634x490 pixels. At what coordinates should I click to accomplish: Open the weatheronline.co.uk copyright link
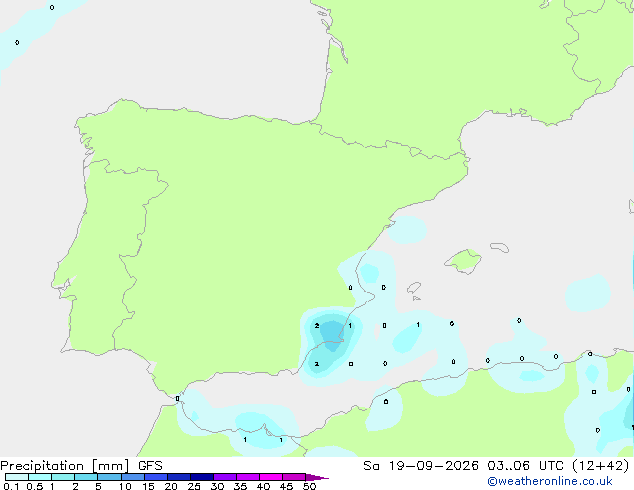(550, 481)
